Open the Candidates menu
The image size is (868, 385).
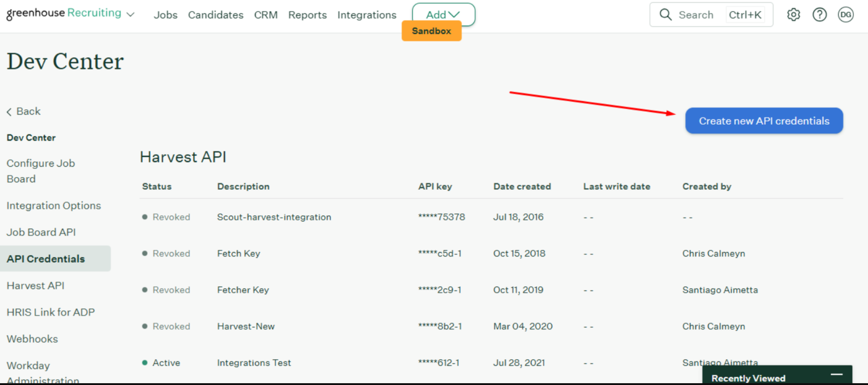click(x=216, y=15)
